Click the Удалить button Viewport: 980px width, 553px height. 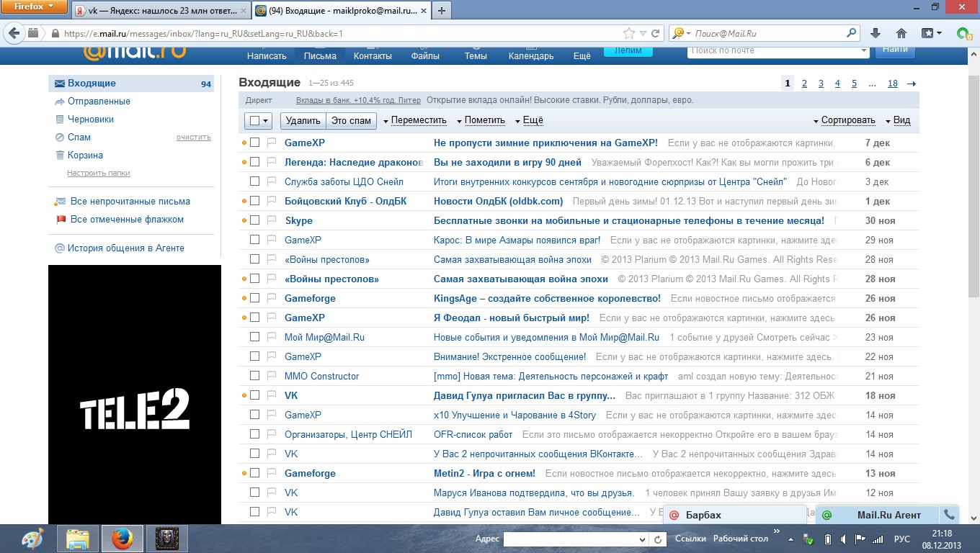click(x=303, y=121)
